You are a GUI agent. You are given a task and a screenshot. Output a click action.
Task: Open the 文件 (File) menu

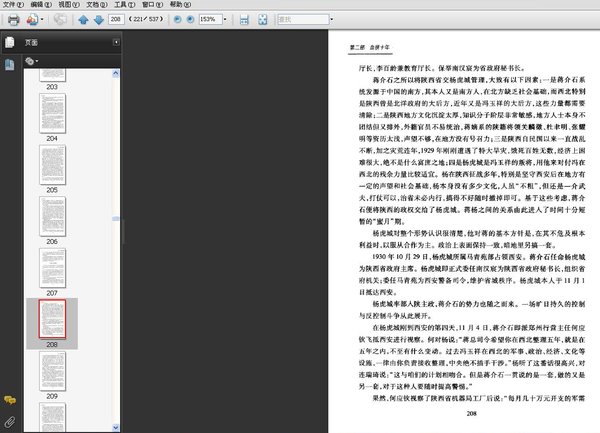(x=11, y=5)
